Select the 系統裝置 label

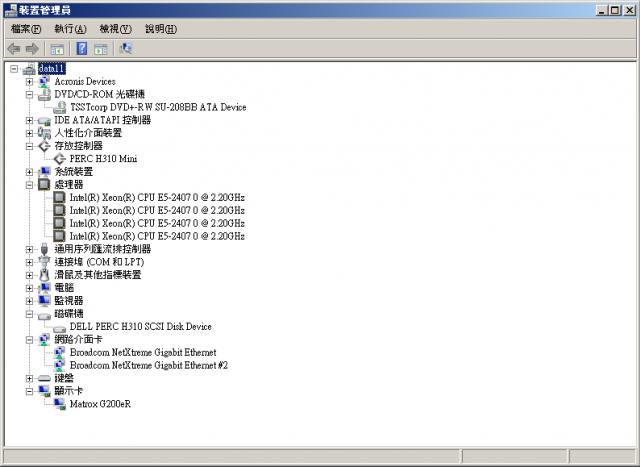(x=73, y=172)
